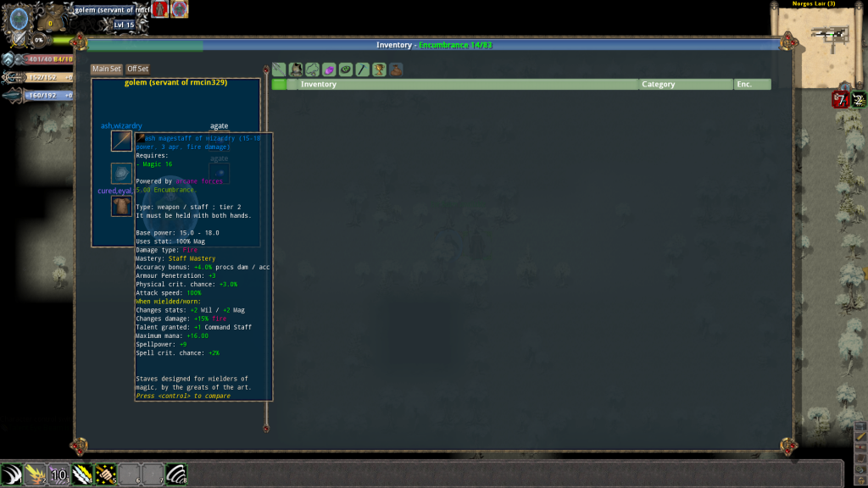Click the gold money bag icon

(50, 20)
